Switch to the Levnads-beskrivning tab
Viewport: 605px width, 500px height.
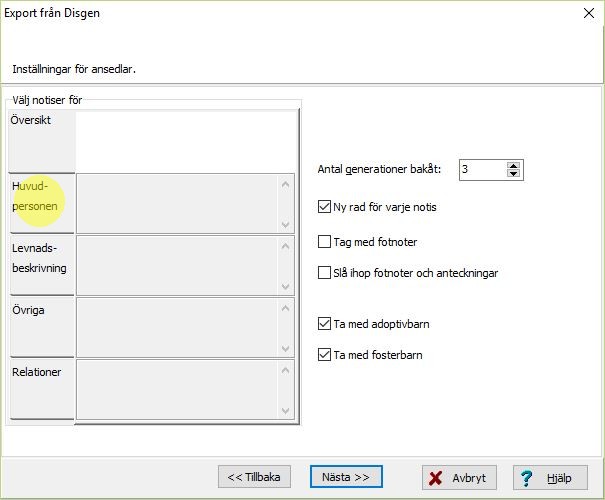point(42,265)
